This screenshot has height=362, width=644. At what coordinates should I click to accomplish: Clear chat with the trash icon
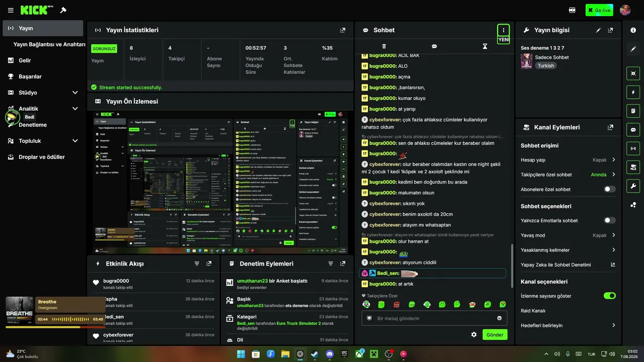pyautogui.click(x=384, y=46)
